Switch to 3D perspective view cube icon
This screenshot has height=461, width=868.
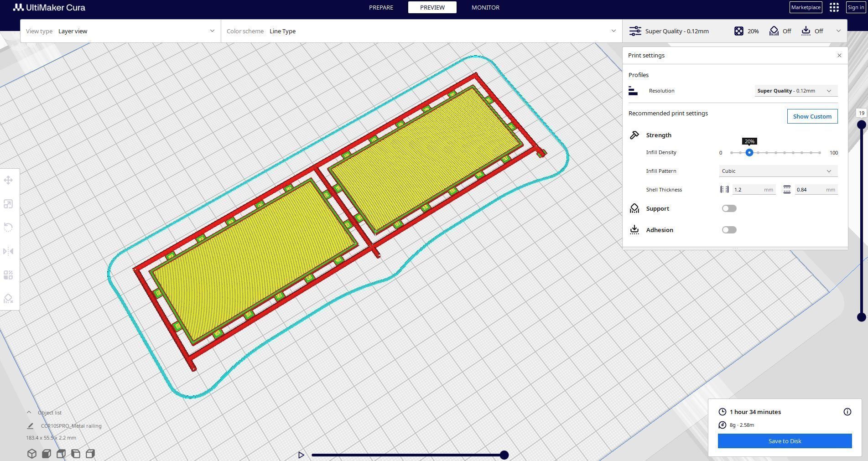[x=31, y=454]
